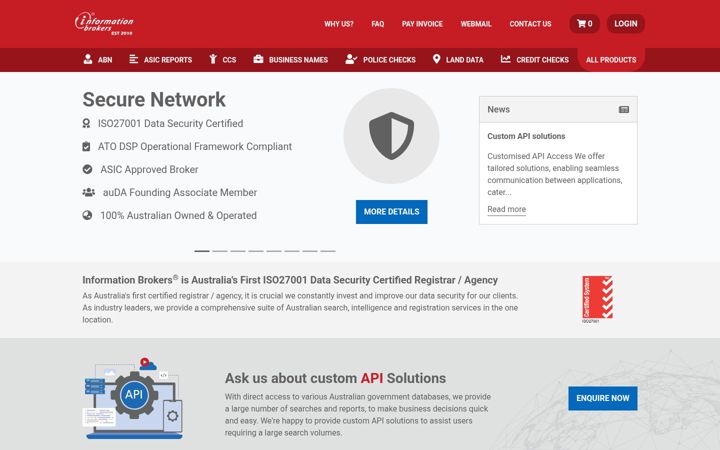The height and width of the screenshot is (450, 720).
Task: Click the News panel newspaper icon
Action: 624,109
